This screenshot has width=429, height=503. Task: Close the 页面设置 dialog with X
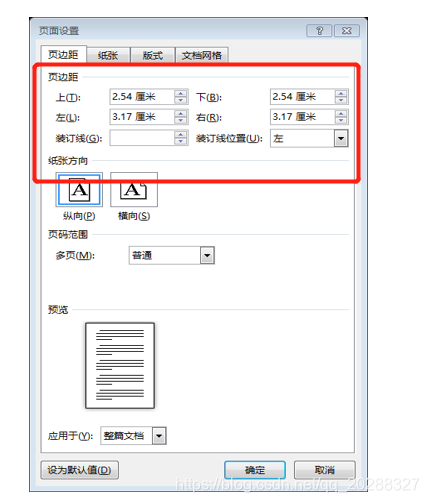coord(347,31)
